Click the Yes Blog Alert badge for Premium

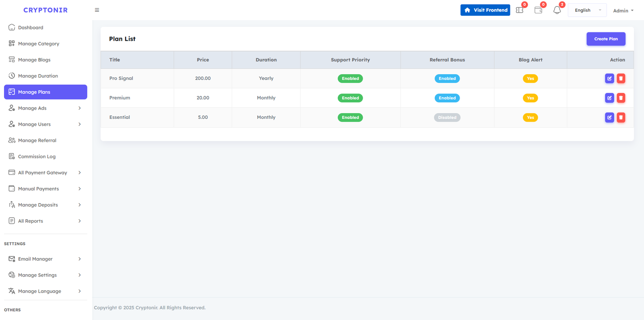tap(530, 98)
